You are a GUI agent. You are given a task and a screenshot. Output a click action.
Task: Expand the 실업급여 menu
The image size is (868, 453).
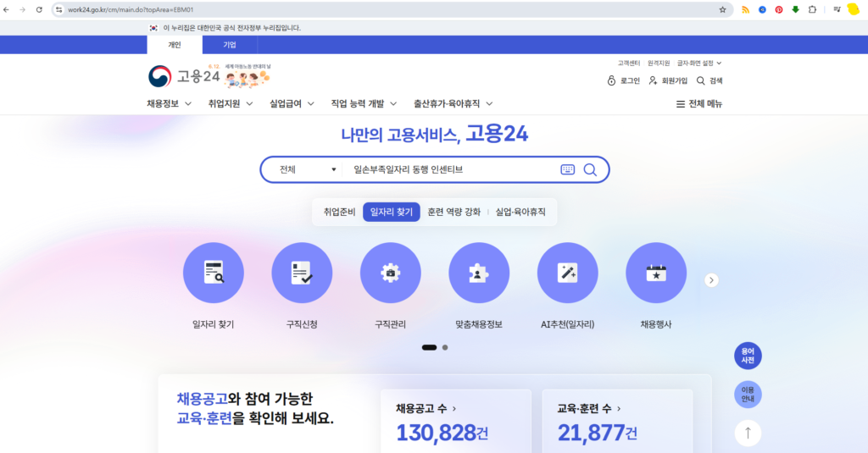(x=292, y=103)
